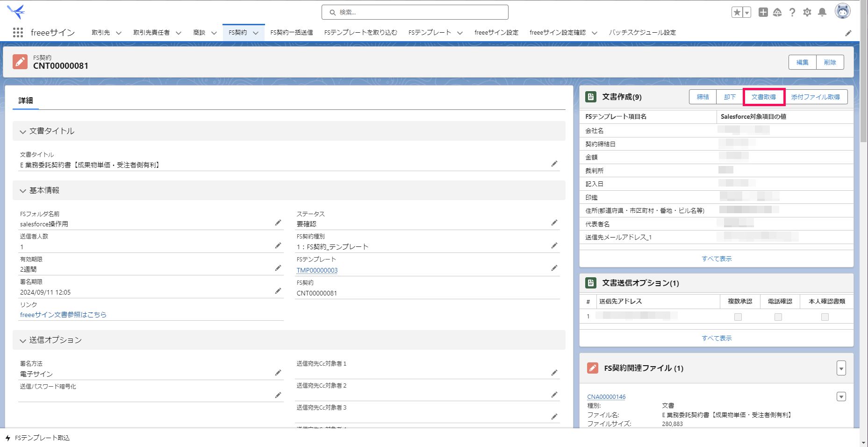
Task: Open the freeeサイン設定確認 tab dropdown arrow
Action: click(595, 33)
